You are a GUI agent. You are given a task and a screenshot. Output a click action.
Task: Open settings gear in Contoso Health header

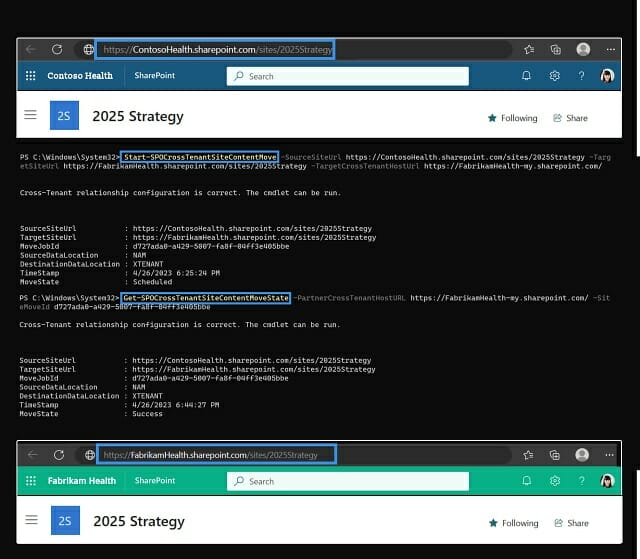coord(555,76)
